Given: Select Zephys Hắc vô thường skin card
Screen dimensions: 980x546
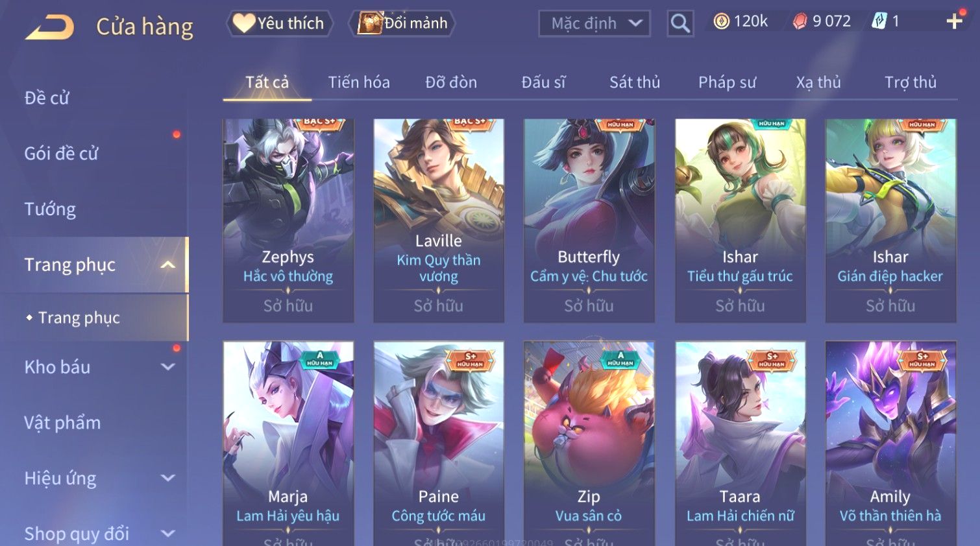Looking at the screenshot, I should (x=288, y=220).
